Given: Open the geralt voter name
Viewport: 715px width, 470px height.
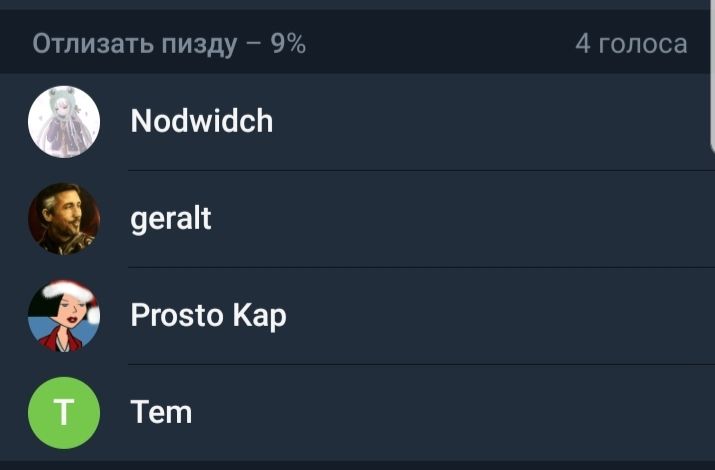Looking at the screenshot, I should 171,219.
